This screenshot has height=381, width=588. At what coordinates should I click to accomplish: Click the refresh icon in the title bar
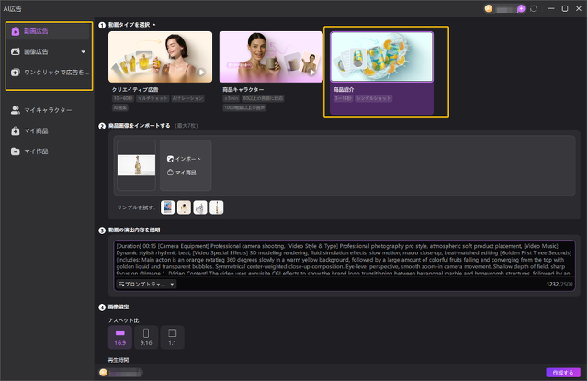pyautogui.click(x=534, y=8)
